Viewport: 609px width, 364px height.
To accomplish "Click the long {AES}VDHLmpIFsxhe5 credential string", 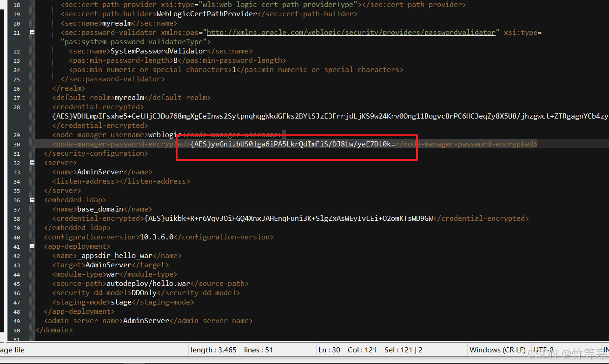I will 331,116.
